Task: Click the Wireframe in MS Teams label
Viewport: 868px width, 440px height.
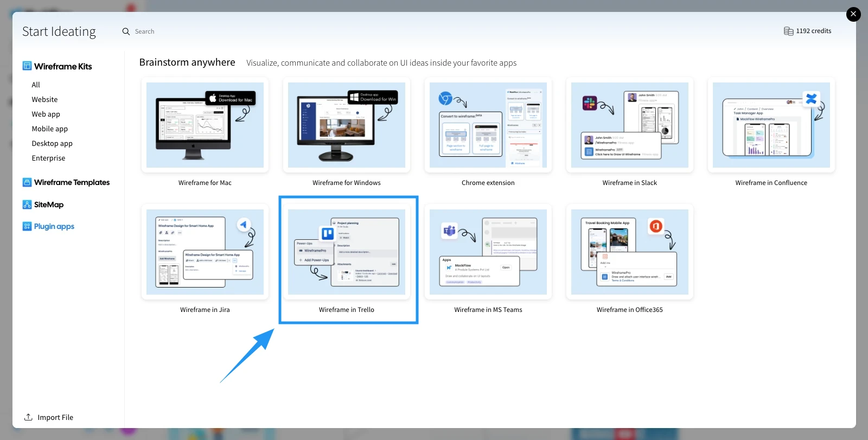Action: [488, 310]
